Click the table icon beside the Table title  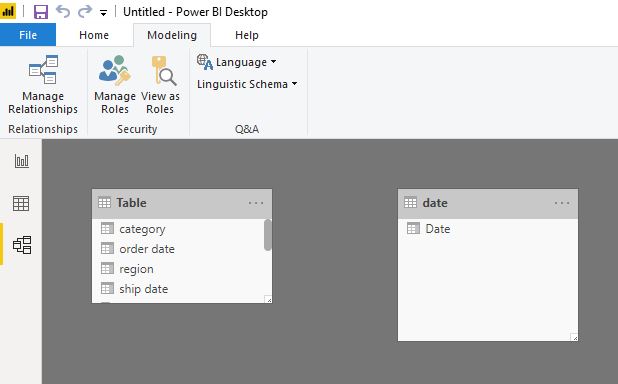(x=104, y=203)
